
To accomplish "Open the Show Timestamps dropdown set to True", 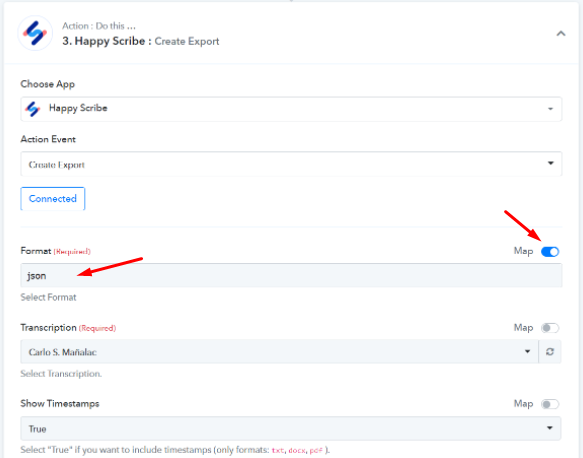I will click(x=290, y=428).
